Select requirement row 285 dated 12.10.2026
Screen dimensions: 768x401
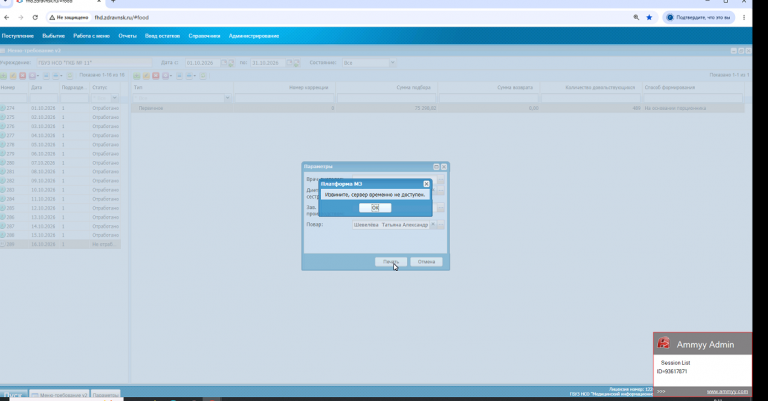click(60, 208)
